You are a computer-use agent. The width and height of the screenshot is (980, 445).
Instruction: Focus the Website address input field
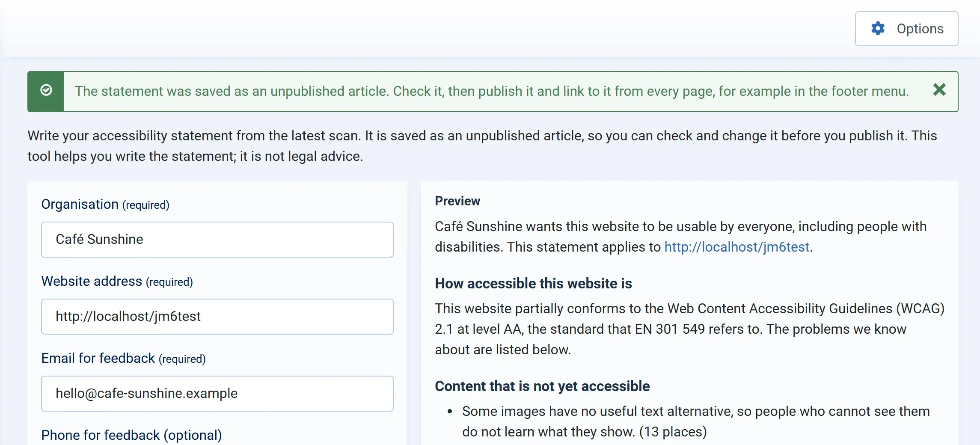tap(217, 317)
